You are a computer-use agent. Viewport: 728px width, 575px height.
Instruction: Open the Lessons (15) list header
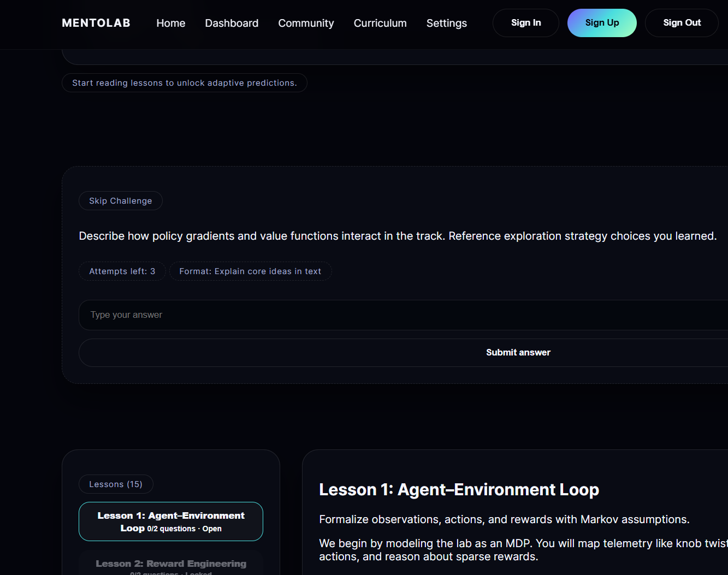coord(116,484)
